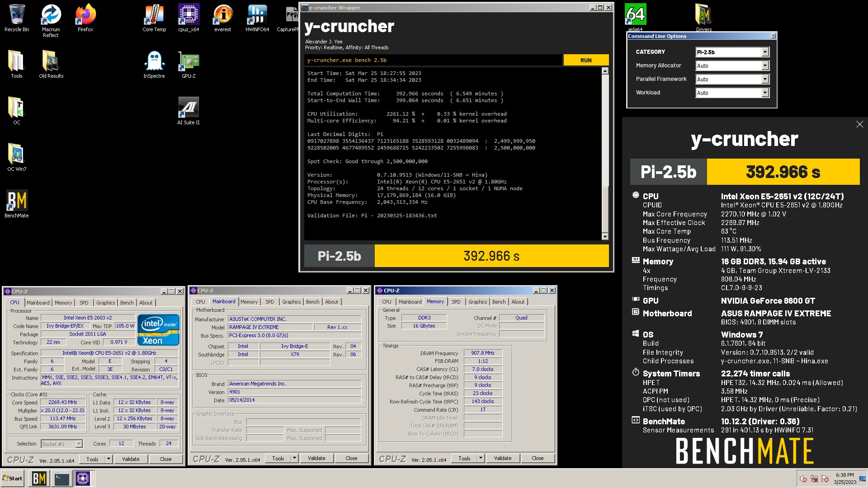Open the OC folder icon
Viewport: 868px width, 488px height.
point(17,111)
